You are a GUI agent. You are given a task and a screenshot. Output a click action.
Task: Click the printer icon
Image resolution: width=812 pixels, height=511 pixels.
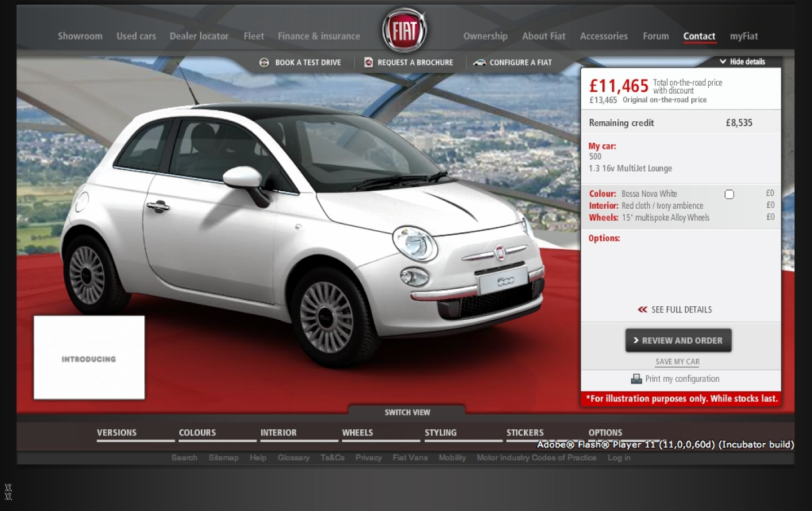(636, 379)
